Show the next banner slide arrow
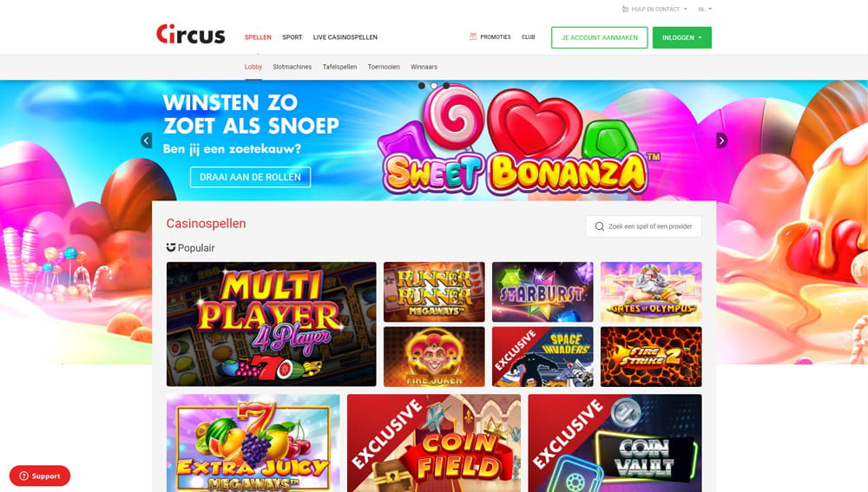 [x=721, y=141]
